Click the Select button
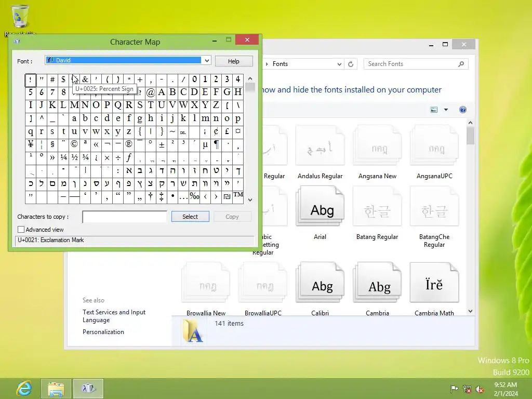Image resolution: width=532 pixels, height=399 pixels. pyautogui.click(x=190, y=217)
